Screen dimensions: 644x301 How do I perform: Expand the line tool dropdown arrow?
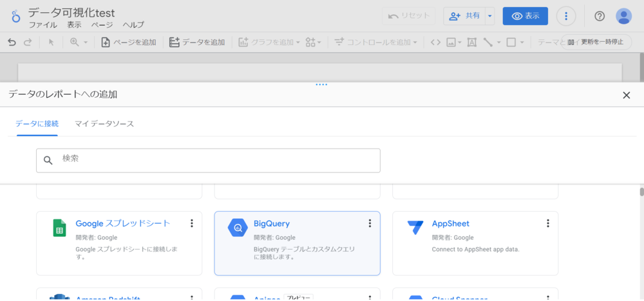pos(498,42)
